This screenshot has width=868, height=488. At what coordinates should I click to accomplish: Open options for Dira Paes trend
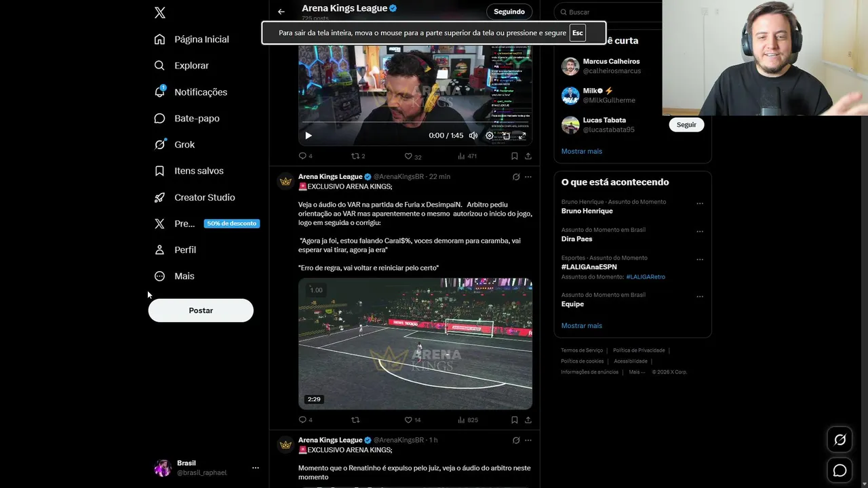point(700,232)
